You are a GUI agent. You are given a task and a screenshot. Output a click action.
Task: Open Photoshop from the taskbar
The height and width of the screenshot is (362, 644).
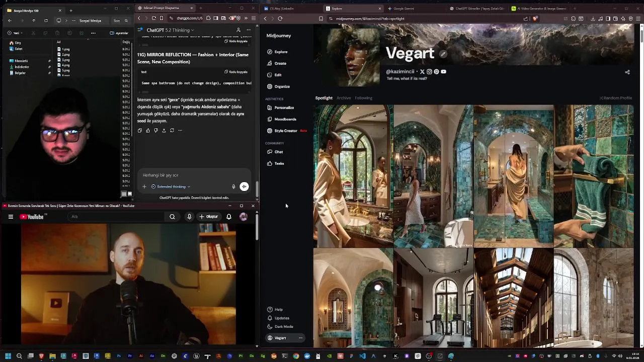point(119,356)
